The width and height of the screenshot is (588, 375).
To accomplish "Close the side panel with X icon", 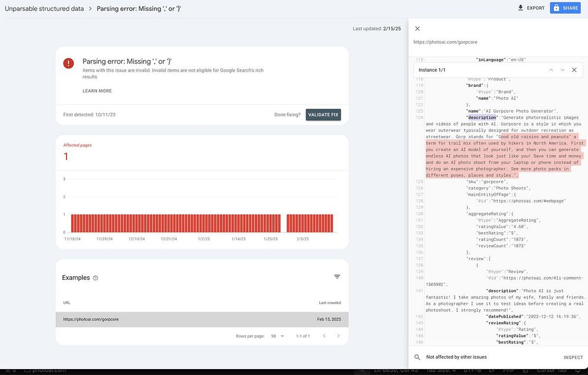I will (x=417, y=28).
